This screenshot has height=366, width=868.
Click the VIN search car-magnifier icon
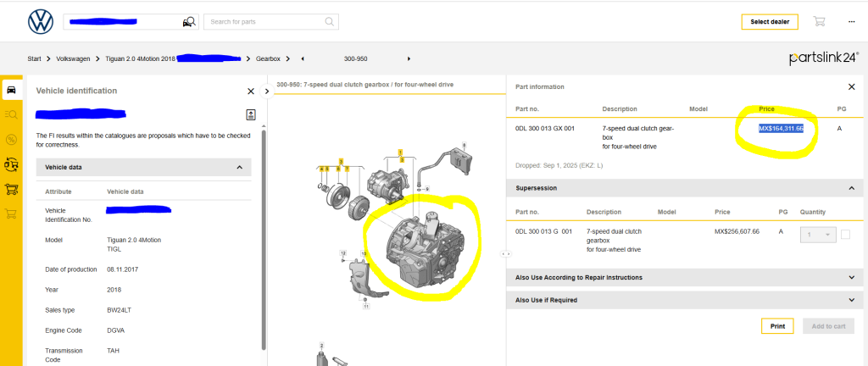pos(189,22)
